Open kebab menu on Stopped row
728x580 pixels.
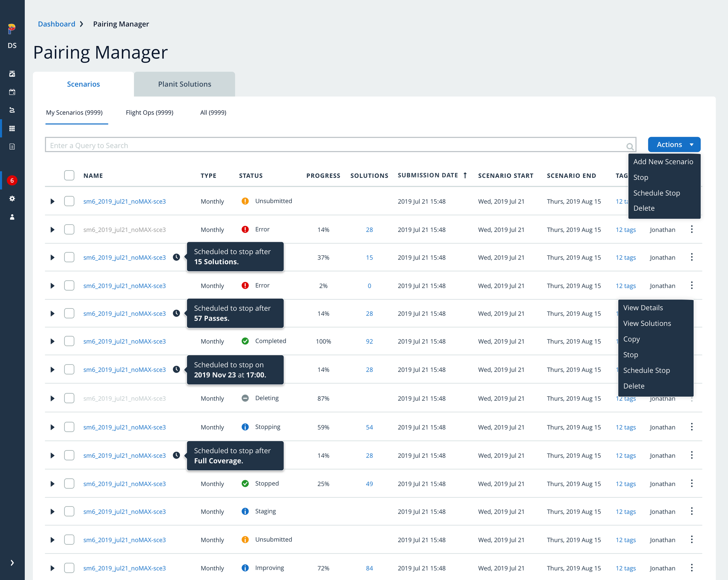[x=692, y=483]
